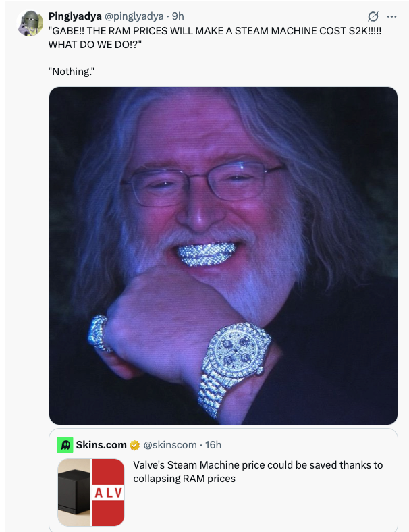Screen dimensions: 409x532
Task: Open Pinglyadya's profile avatar
Action: point(30,23)
